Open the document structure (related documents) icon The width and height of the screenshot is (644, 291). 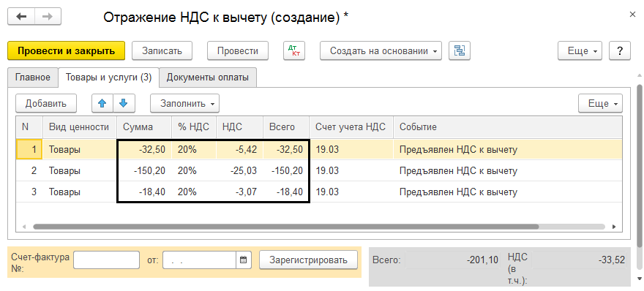pyautogui.click(x=460, y=51)
